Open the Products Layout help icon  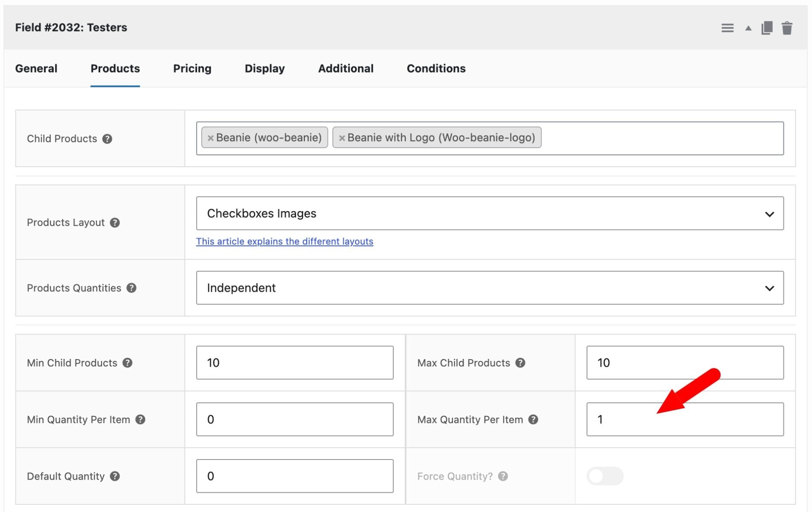(x=115, y=222)
